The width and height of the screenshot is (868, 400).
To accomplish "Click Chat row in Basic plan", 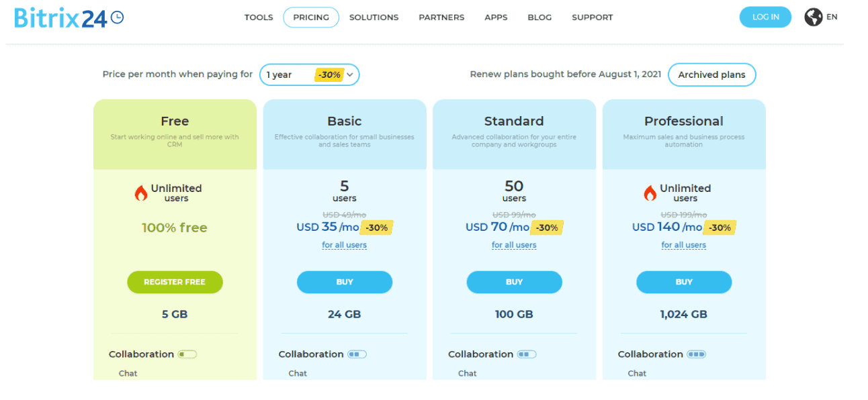I will pyautogui.click(x=298, y=373).
